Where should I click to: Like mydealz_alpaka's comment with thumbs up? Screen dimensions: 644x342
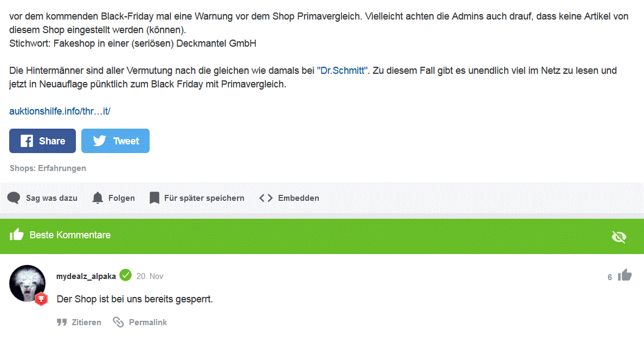pyautogui.click(x=624, y=275)
